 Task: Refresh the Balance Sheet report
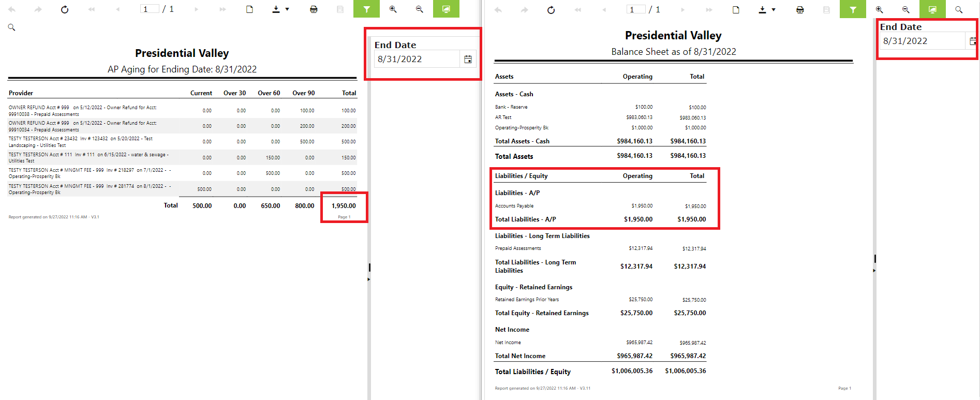(551, 10)
